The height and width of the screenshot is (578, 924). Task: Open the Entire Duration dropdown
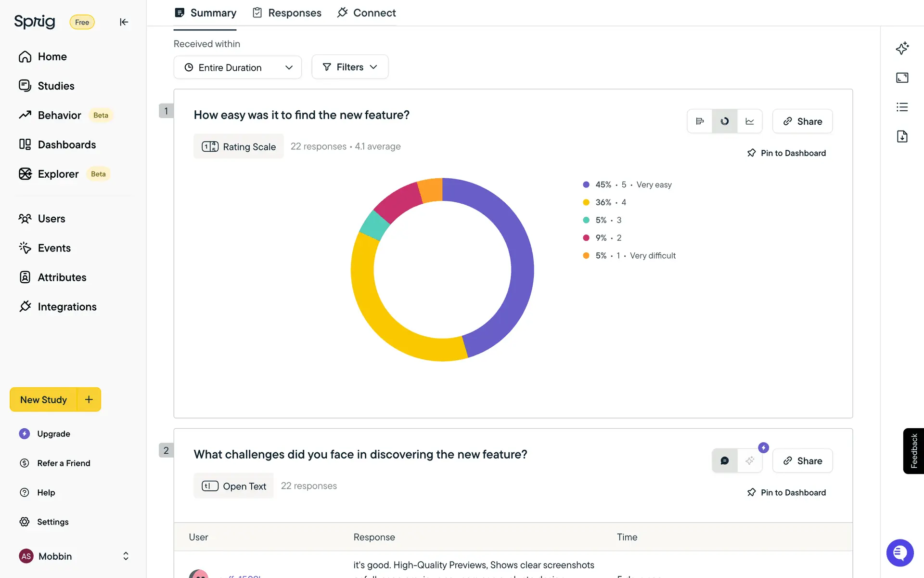coord(238,67)
